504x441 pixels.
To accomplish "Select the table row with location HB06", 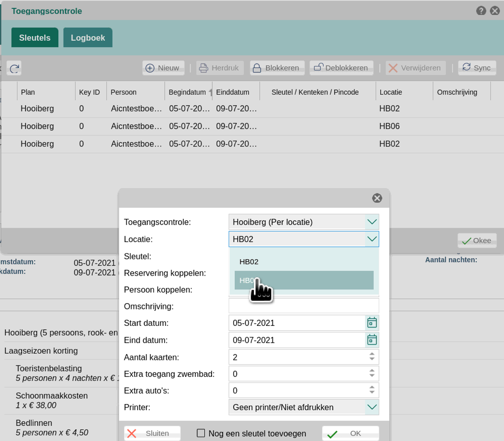I will (252, 126).
